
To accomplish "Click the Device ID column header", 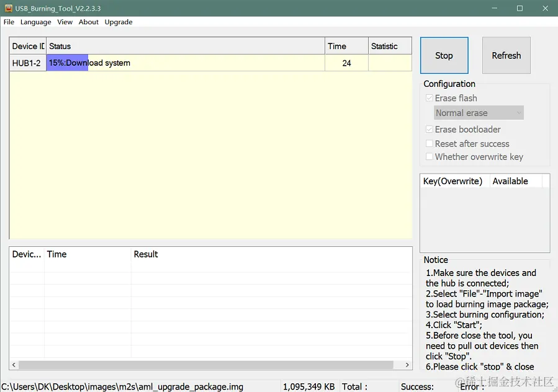I will pyautogui.click(x=28, y=46).
